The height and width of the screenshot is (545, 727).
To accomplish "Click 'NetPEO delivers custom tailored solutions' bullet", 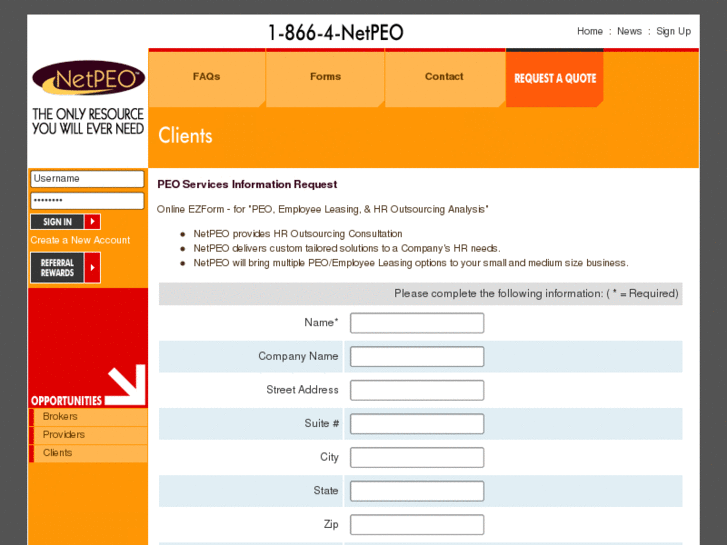I will pyautogui.click(x=347, y=248).
